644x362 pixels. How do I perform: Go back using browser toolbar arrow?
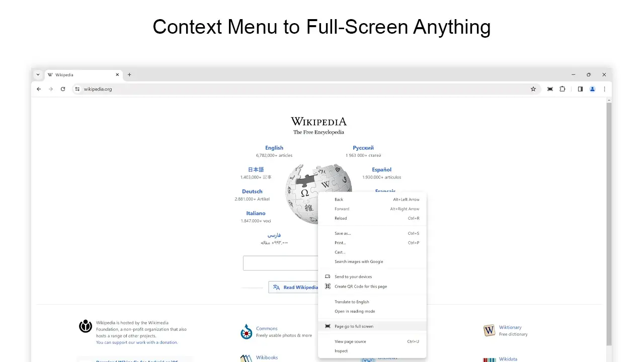pyautogui.click(x=39, y=89)
